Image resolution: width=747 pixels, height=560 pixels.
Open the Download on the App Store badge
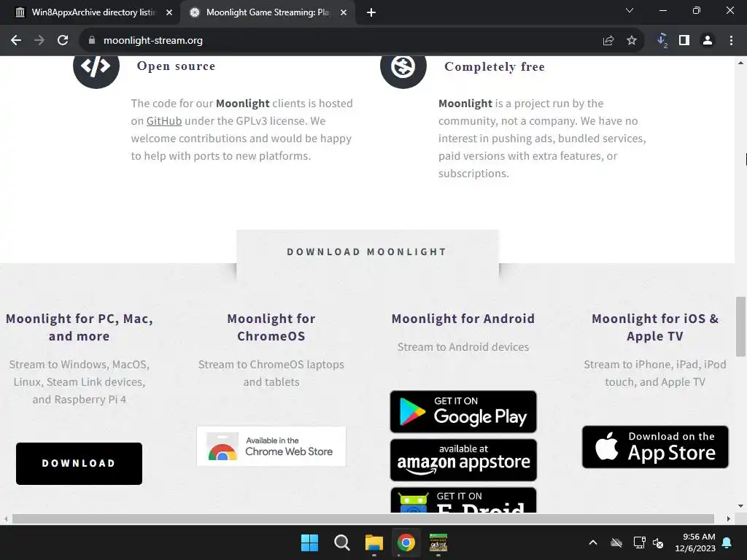(x=655, y=447)
